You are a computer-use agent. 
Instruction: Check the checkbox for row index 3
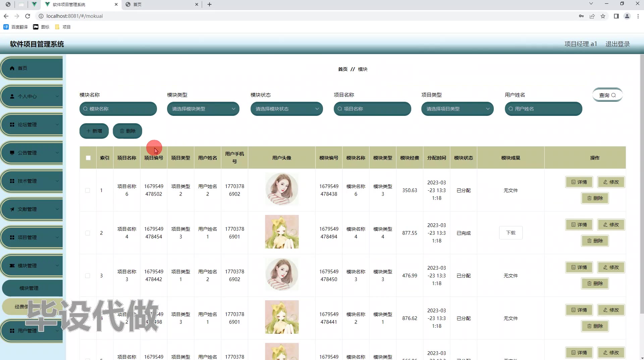click(88, 276)
